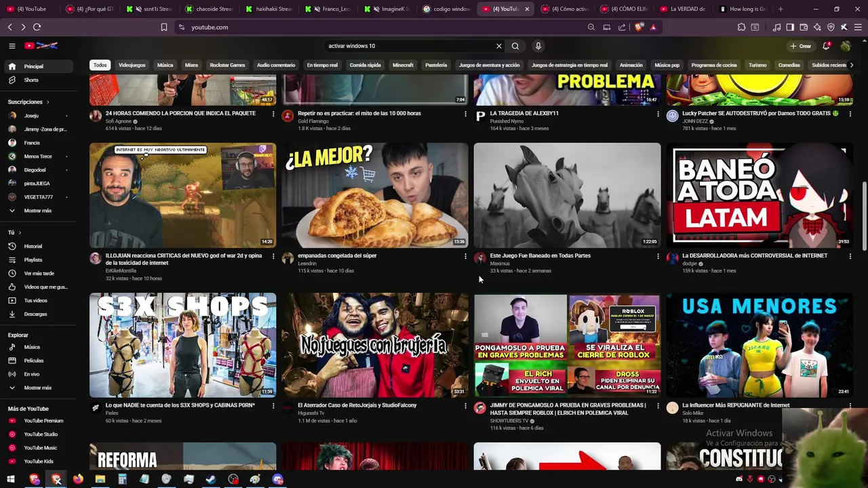
Task: Go back with the browser back arrow
Action: [x=9, y=27]
